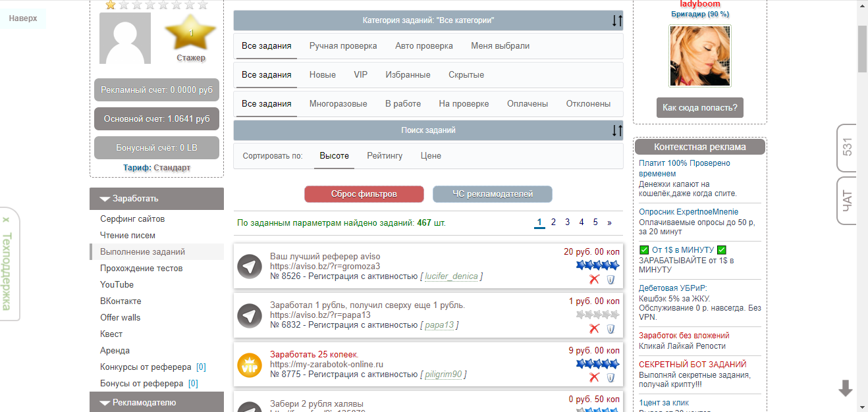This screenshot has height=412, width=868.
Task: Hide task 6832 with its red cross
Action: [594, 328]
